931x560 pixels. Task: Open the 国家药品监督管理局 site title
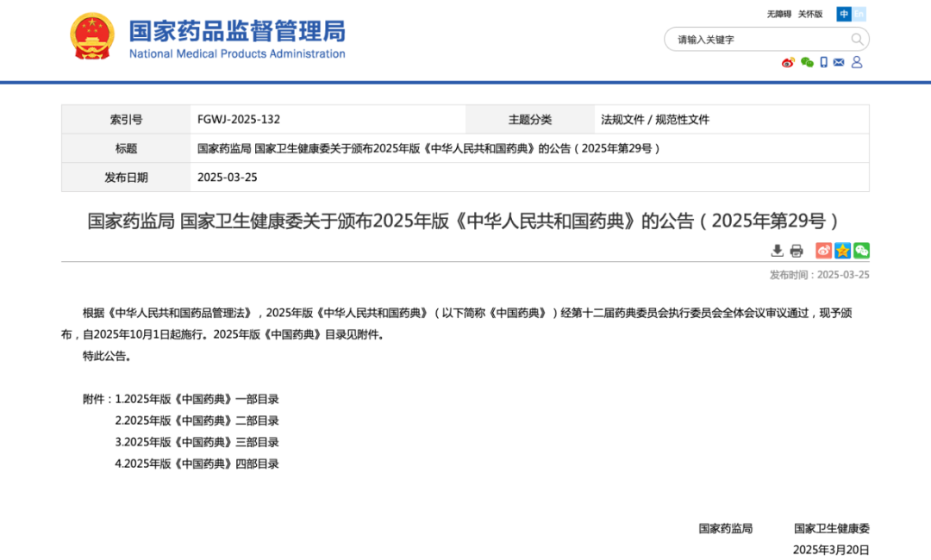(x=237, y=31)
